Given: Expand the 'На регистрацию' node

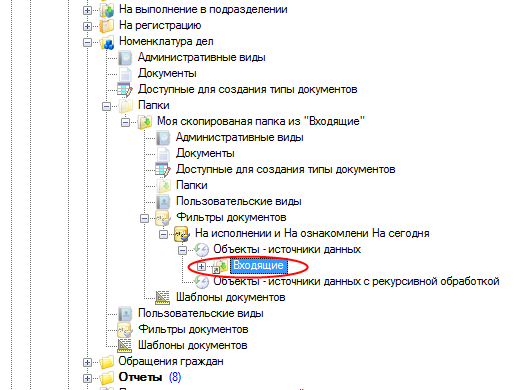Looking at the screenshot, I should pyautogui.click(x=87, y=26).
